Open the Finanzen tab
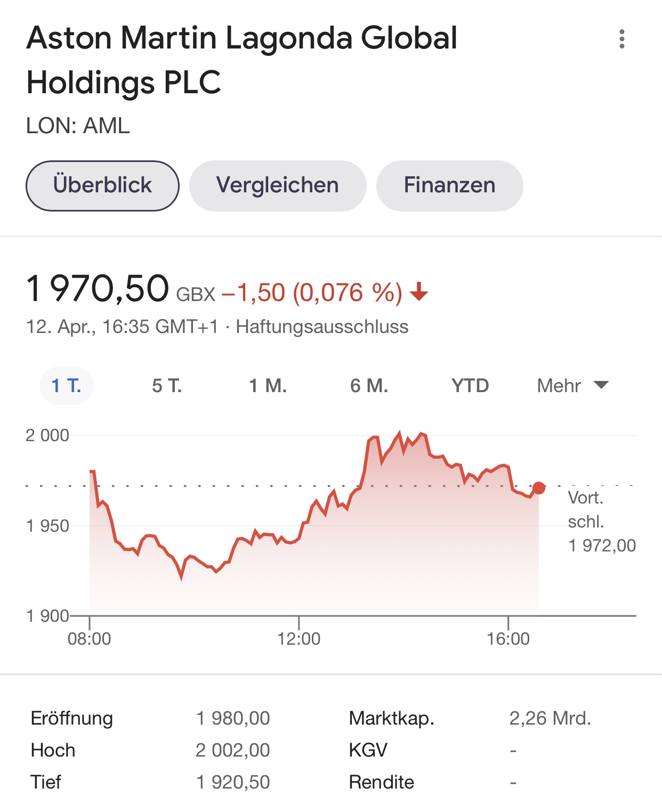Image resolution: width=662 pixels, height=812 pixels. coord(449,185)
